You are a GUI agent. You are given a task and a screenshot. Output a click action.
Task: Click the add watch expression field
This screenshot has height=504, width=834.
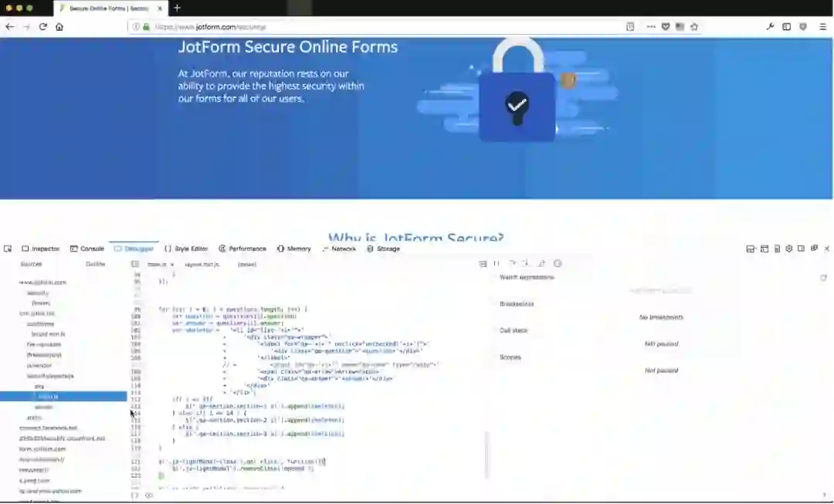coord(661,290)
